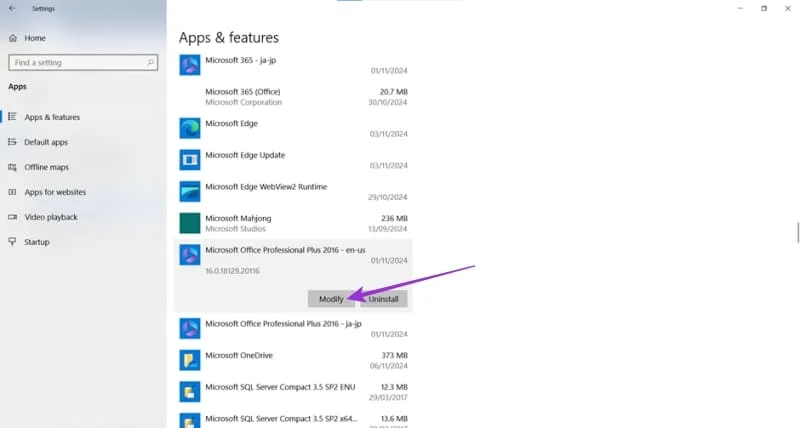Focus the 'Find a setting' search box
The height and width of the screenshot is (428, 800).
(x=83, y=62)
